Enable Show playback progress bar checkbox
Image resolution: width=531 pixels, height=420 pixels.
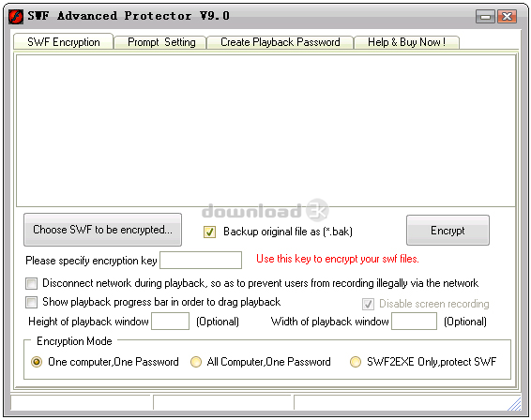pyautogui.click(x=32, y=302)
